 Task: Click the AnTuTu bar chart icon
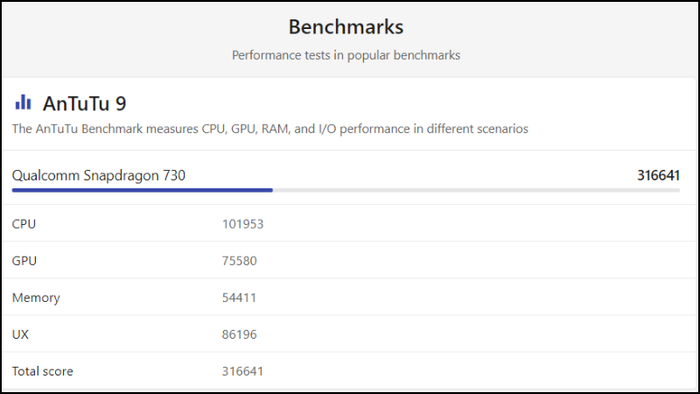click(23, 102)
